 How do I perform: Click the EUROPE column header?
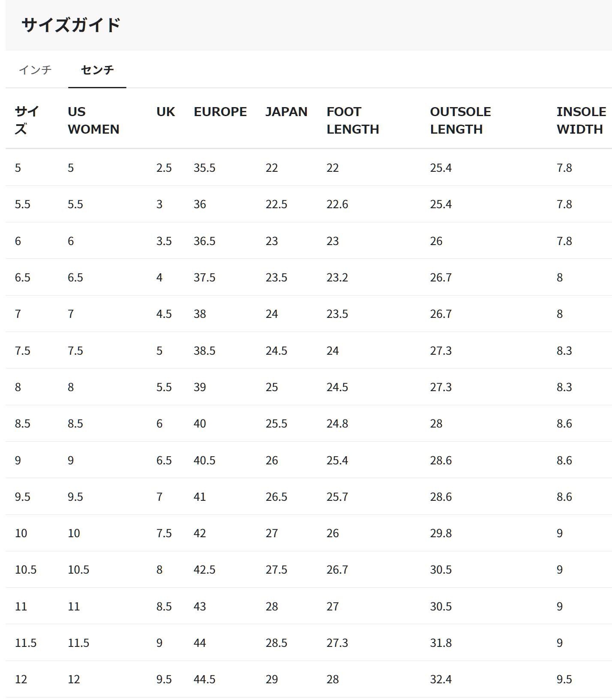[x=220, y=112]
